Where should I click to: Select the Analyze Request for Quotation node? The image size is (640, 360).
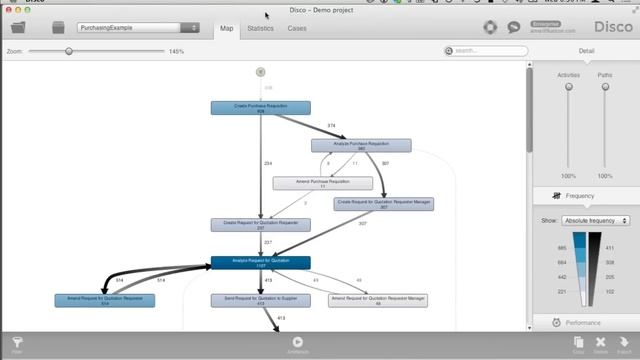(x=260, y=262)
